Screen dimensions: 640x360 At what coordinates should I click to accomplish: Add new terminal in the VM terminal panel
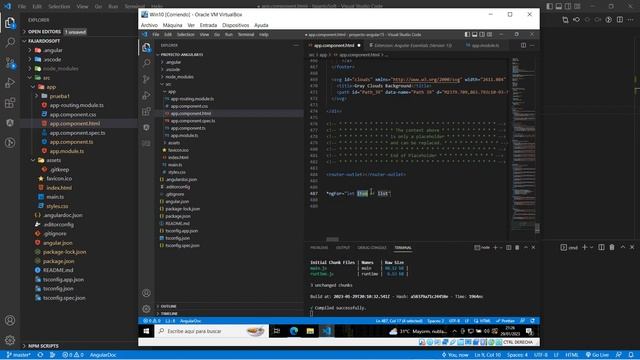coord(495,247)
